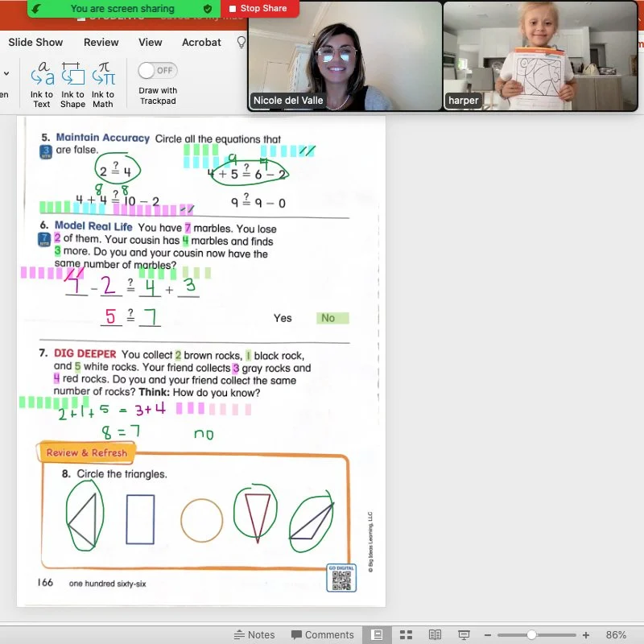Select harper video thumbnail
Screen dimensions: 644x644
click(x=540, y=56)
